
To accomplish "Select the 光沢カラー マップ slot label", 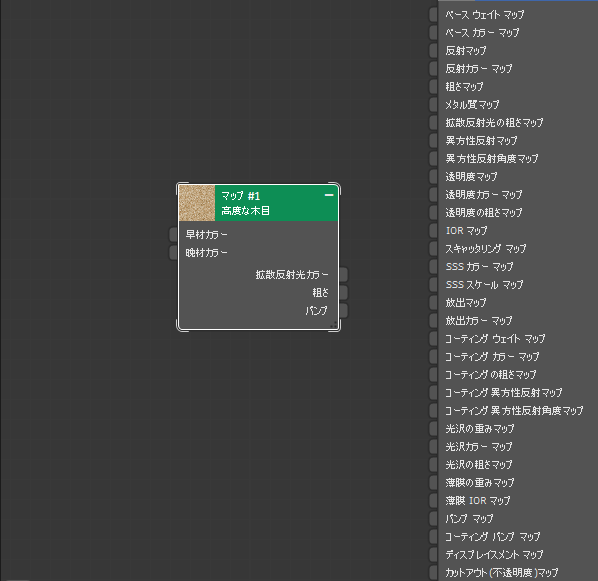I will (x=479, y=447).
